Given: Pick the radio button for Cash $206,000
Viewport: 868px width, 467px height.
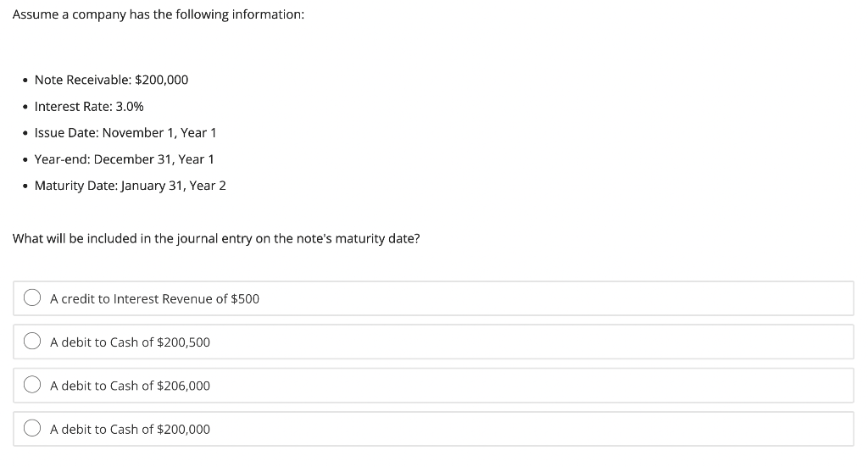Looking at the screenshot, I should 33,386.
